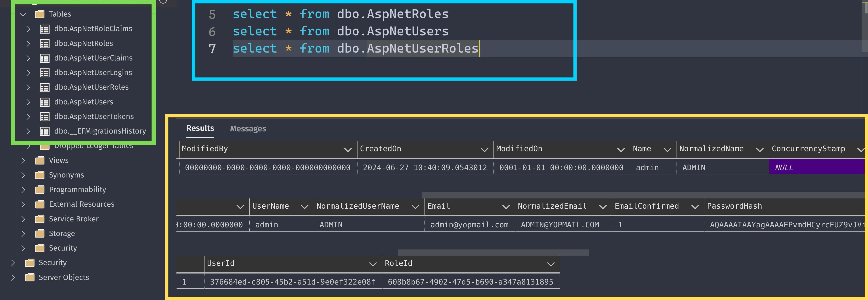Open the ModifiedBy column dropdown
This screenshot has height=300, width=868.
(348, 150)
